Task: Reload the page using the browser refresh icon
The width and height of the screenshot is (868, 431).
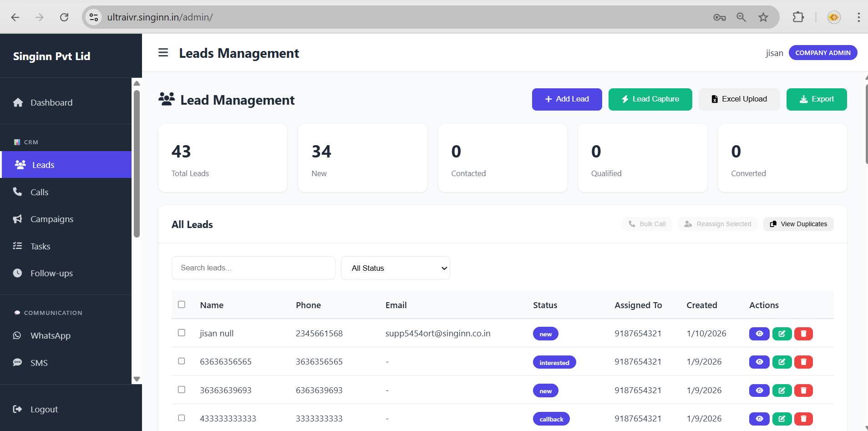Action: pyautogui.click(x=64, y=17)
